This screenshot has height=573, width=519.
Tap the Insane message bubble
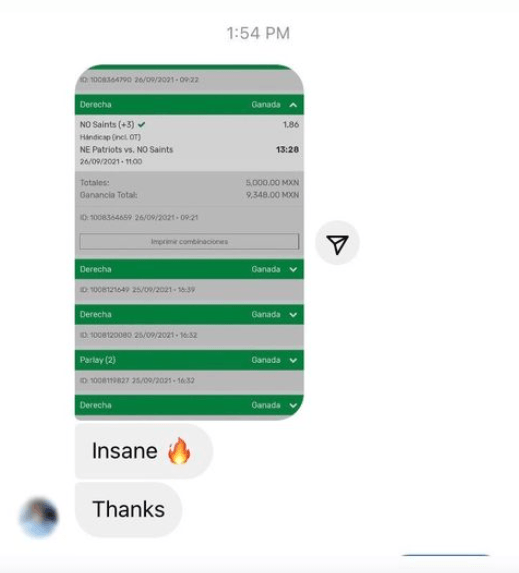click(144, 451)
